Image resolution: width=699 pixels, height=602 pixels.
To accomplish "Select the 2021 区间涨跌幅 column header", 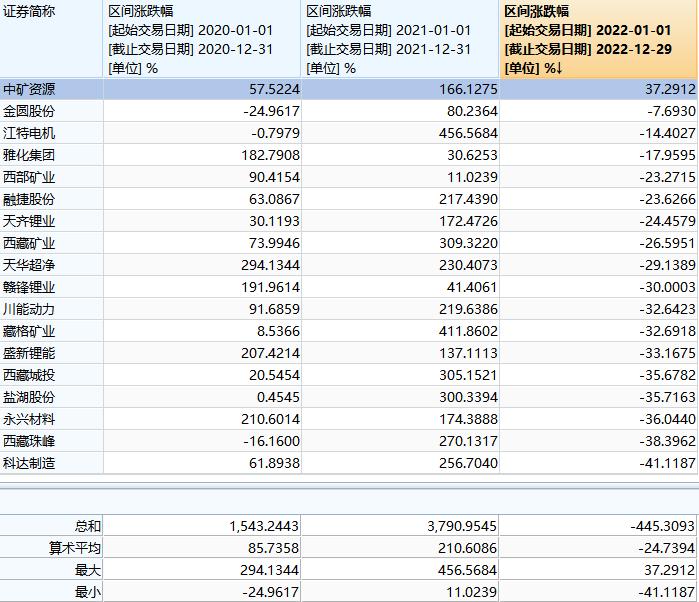I will [x=400, y=39].
